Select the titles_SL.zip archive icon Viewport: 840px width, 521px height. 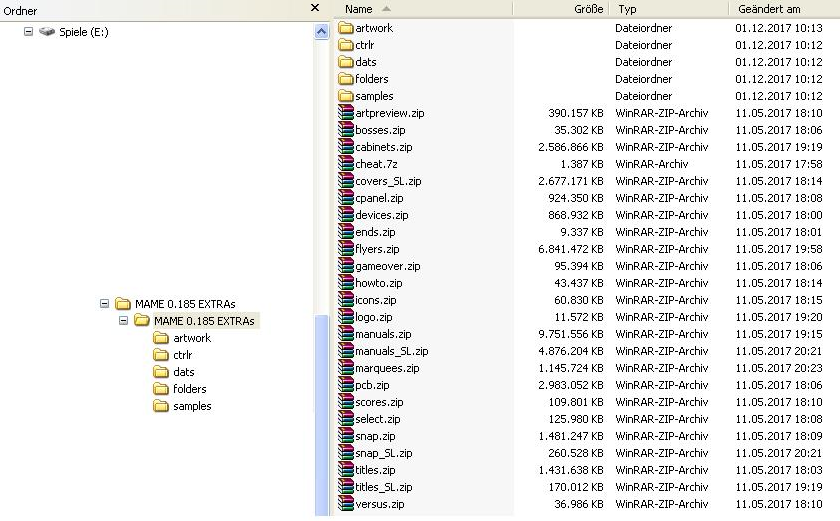[x=346, y=487]
